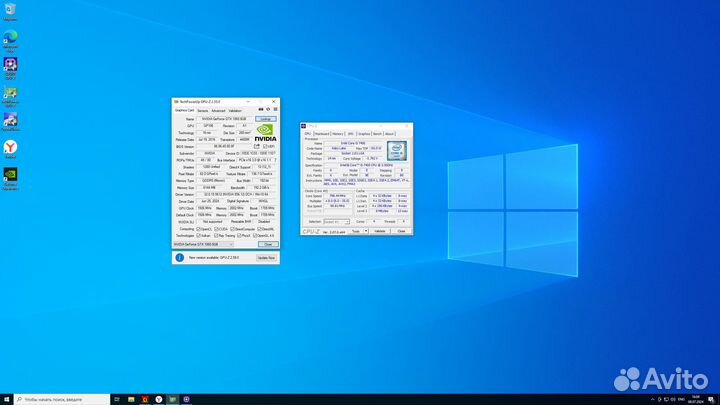This screenshot has width=720, height=405.
Task: Click the GPU-Z screenshot camera icon
Action: 261,109
